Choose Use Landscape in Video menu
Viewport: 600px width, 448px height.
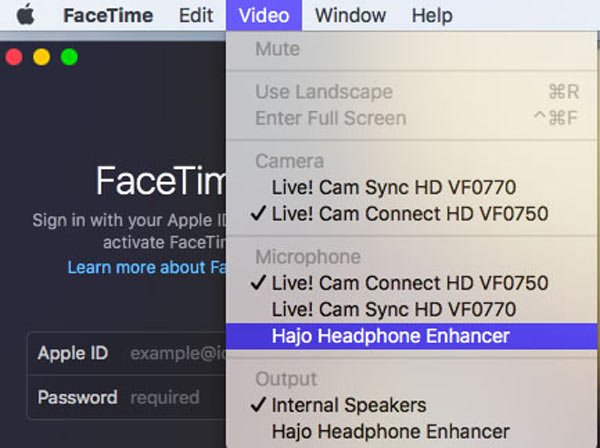(411, 92)
